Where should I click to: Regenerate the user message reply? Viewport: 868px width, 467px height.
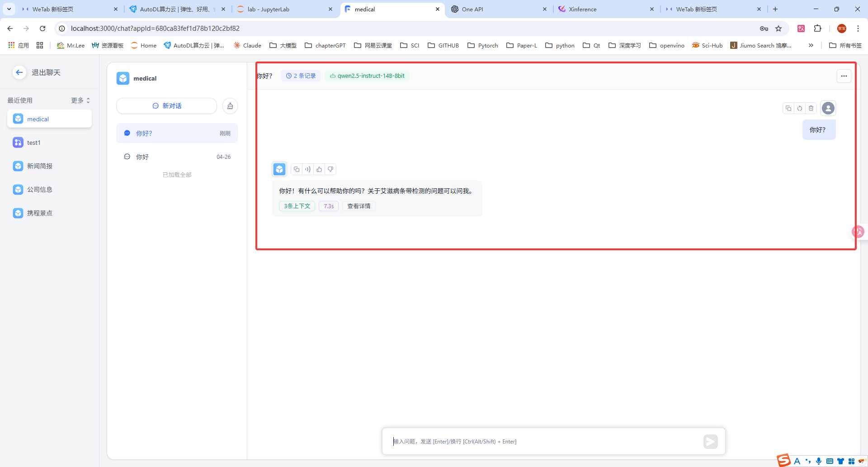[800, 108]
